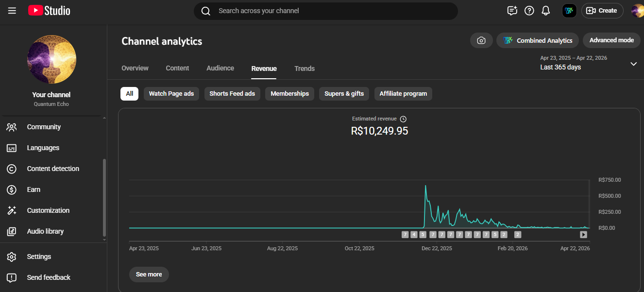Open the account avatar in top-right corner
The image size is (644, 292).
pyautogui.click(x=637, y=11)
